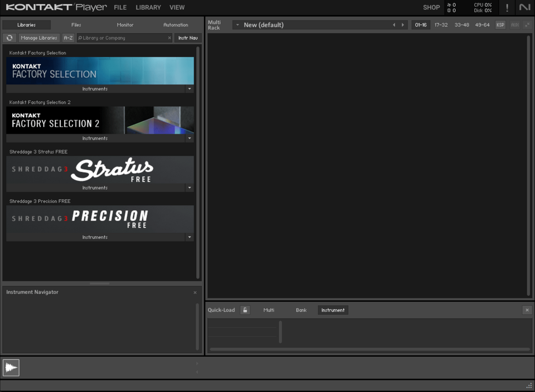Click the refresh libraries icon
The image size is (535, 392).
pyautogui.click(x=9, y=38)
